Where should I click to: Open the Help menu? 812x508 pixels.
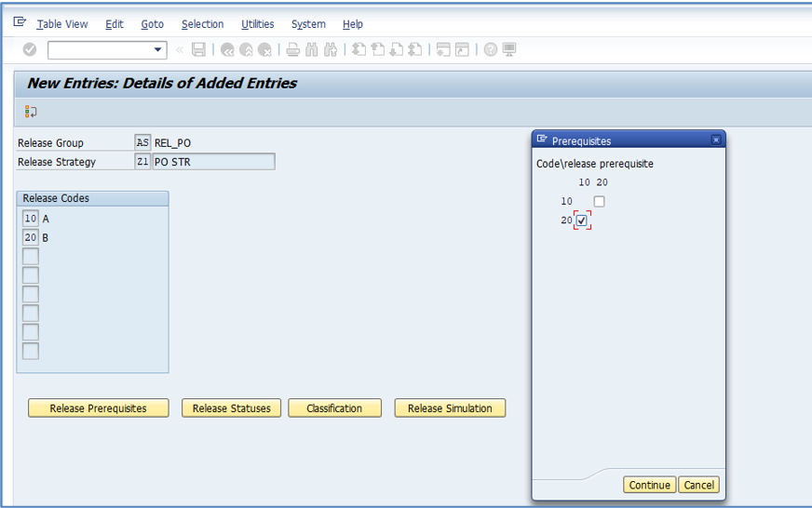[x=353, y=24]
